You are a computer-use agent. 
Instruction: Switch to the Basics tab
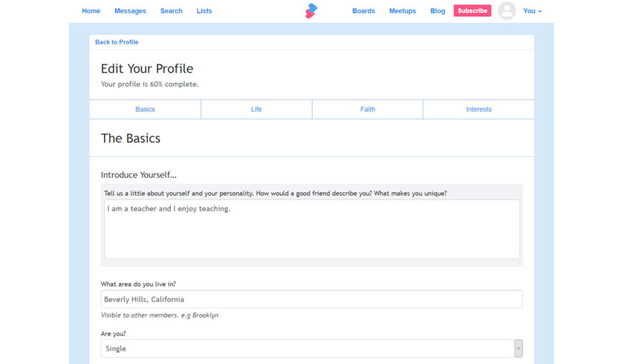click(x=145, y=109)
